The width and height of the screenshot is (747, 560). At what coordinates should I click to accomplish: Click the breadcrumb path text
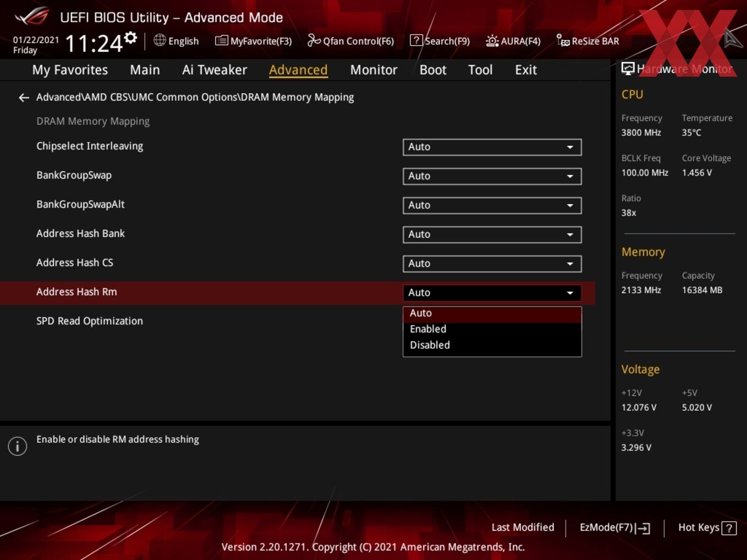[195, 97]
